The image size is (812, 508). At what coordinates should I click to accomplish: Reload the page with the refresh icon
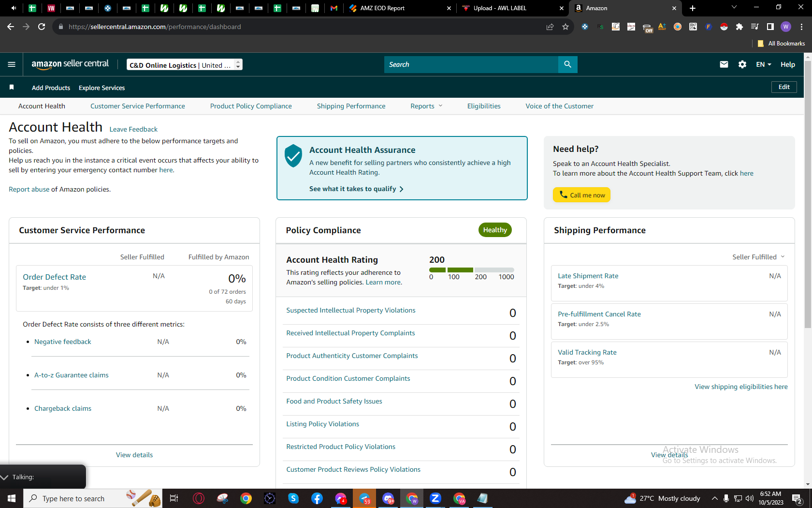[42, 27]
